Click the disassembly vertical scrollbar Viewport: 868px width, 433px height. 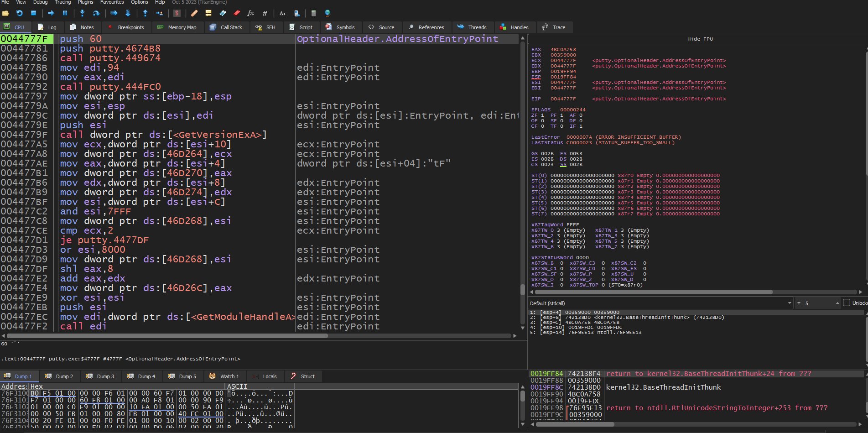point(523,183)
